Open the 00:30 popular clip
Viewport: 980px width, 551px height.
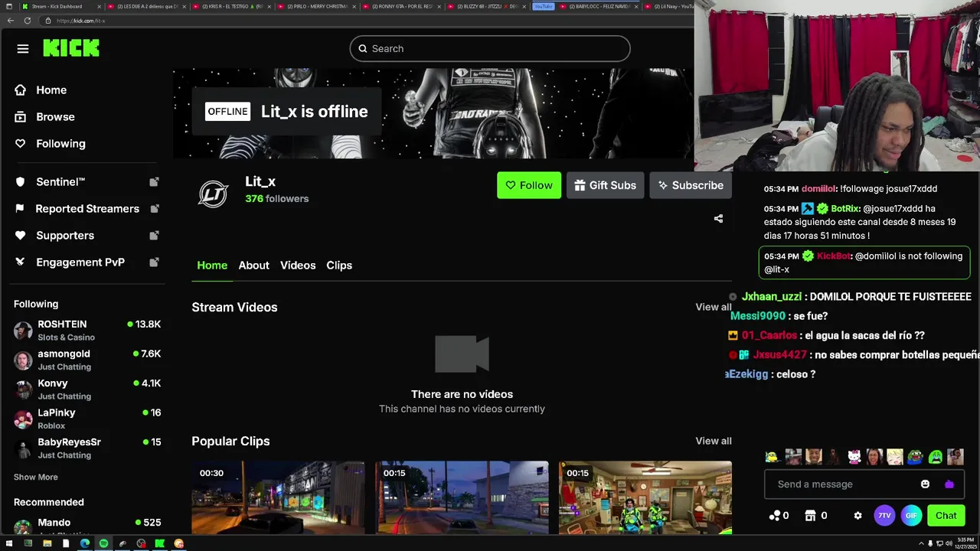pyautogui.click(x=278, y=497)
